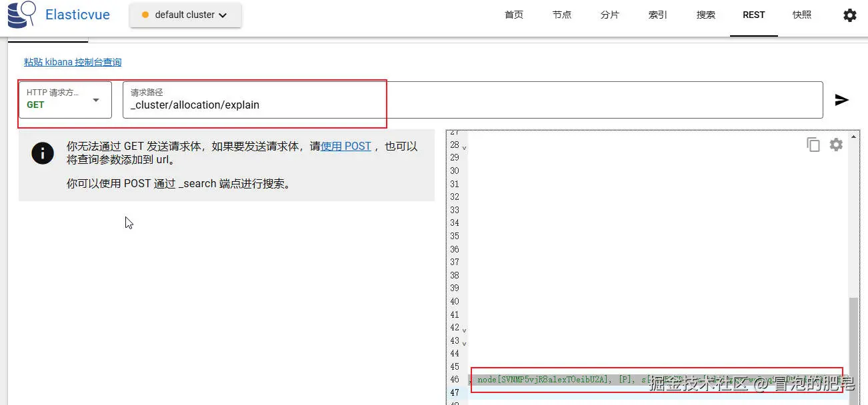Click the 粘贴 kibana 控制台查询 link
The image size is (868, 405).
point(73,62)
